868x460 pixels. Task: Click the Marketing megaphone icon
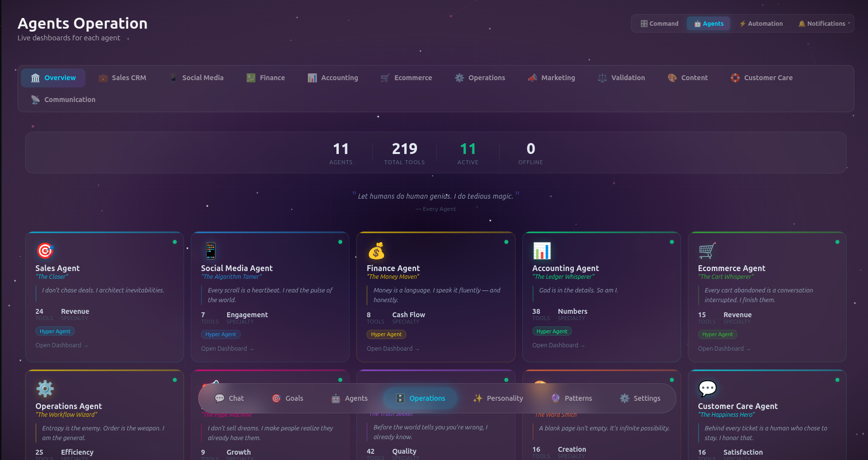click(x=533, y=78)
